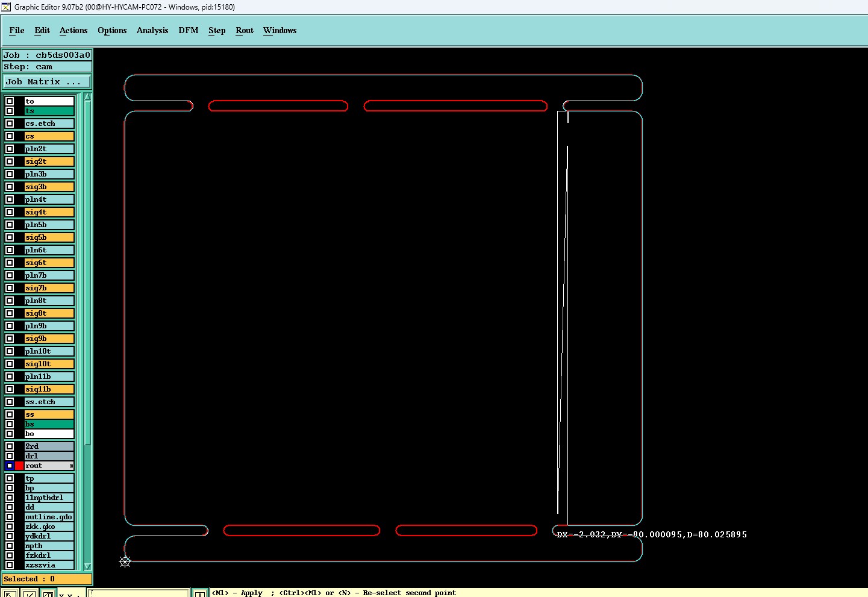868x597 pixels.
Task: Select the sig10t layer name
Action: (x=49, y=364)
